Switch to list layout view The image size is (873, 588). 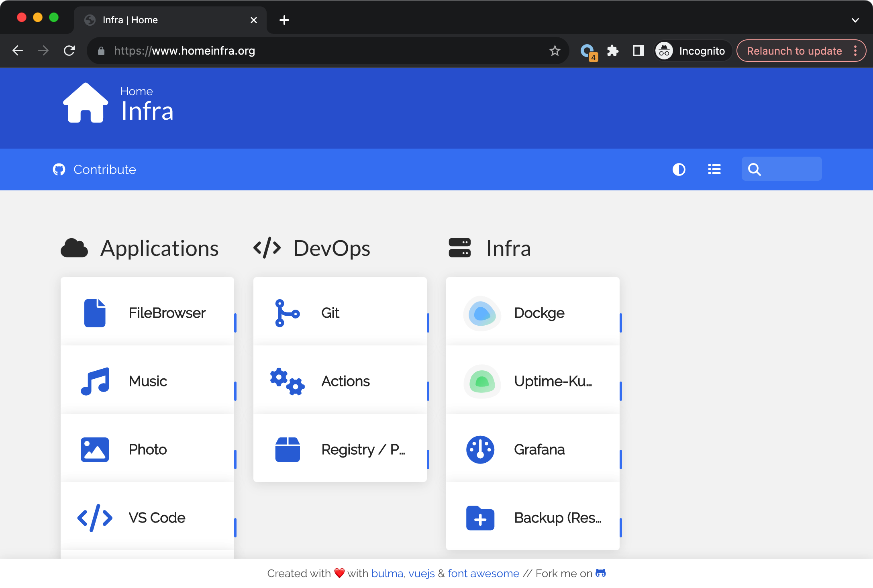click(714, 169)
